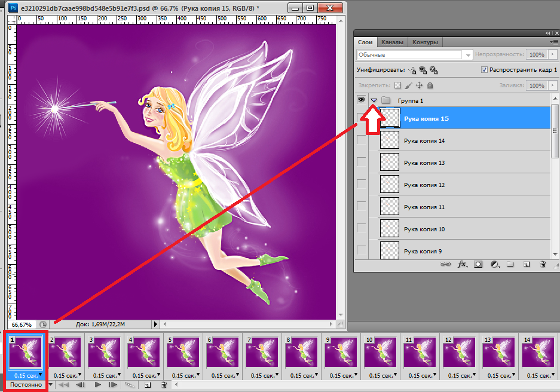560x392 pixels.
Task: Add a layer mask
Action: point(478,264)
